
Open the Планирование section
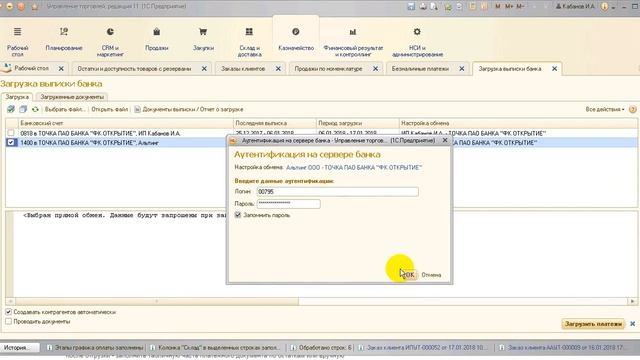pyautogui.click(x=64, y=39)
